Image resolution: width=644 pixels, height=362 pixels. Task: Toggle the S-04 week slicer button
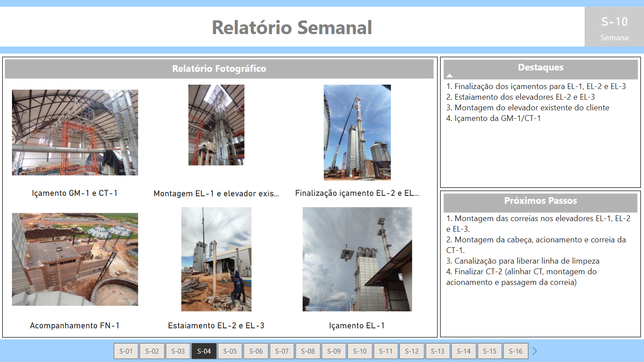(x=204, y=351)
